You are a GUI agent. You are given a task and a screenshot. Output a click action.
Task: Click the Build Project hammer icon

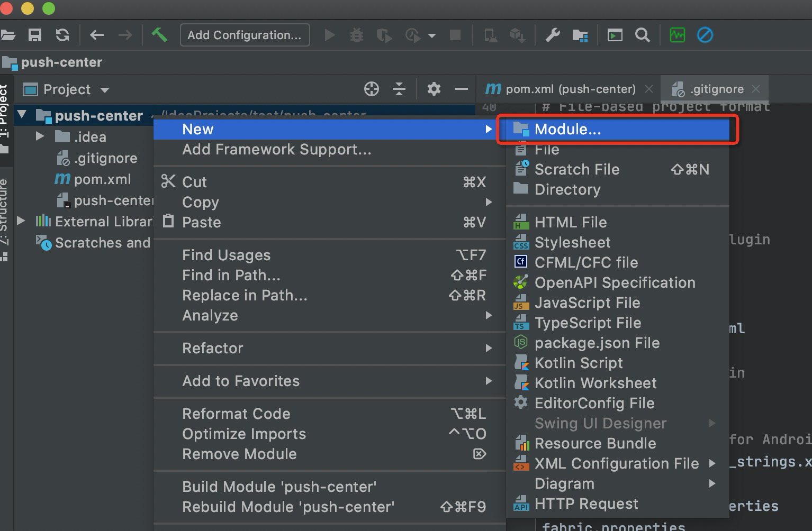pos(159,35)
